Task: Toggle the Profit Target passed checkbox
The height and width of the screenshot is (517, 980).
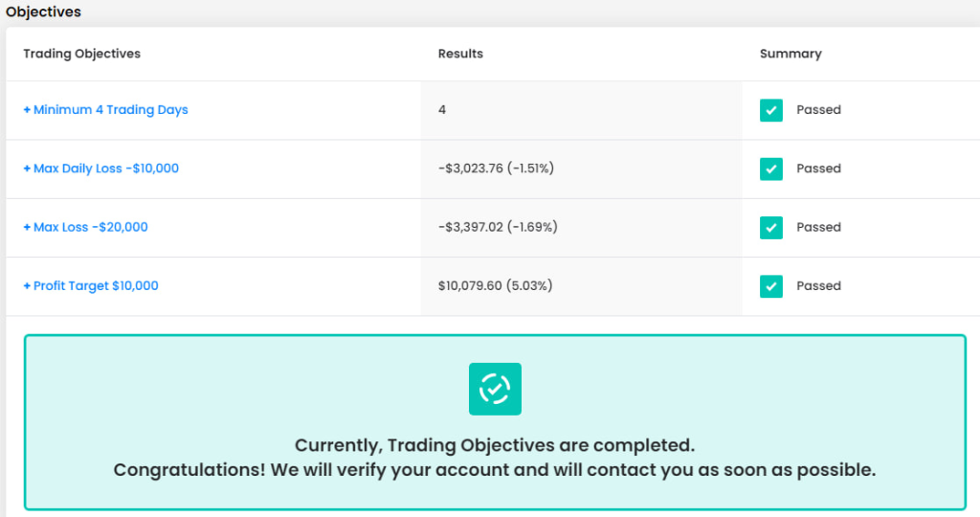Action: click(771, 285)
